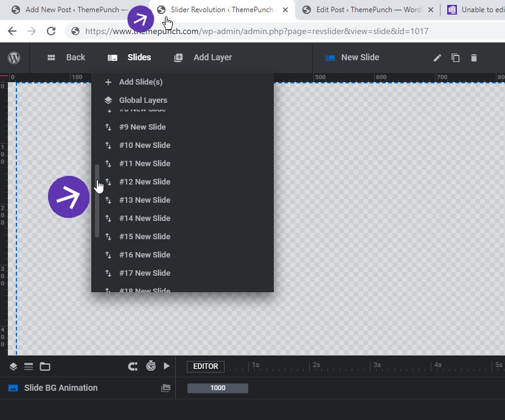Click reorder arrows icon for #9 New Slide

tap(108, 127)
